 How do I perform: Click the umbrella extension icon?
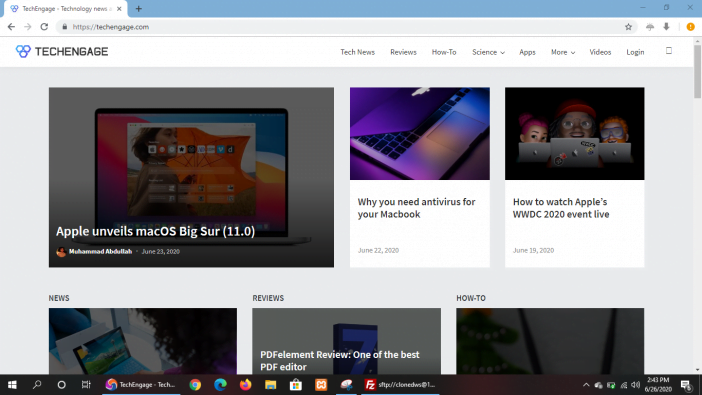point(650,27)
